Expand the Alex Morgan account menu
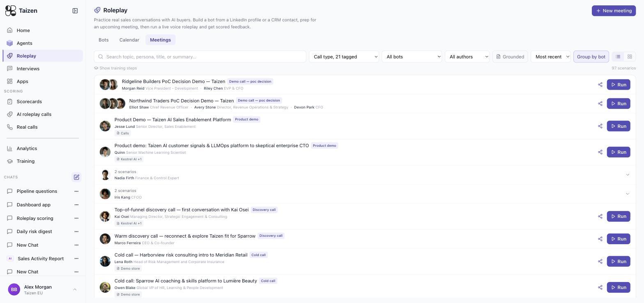The height and width of the screenshot is (303, 644). pyautogui.click(x=43, y=290)
